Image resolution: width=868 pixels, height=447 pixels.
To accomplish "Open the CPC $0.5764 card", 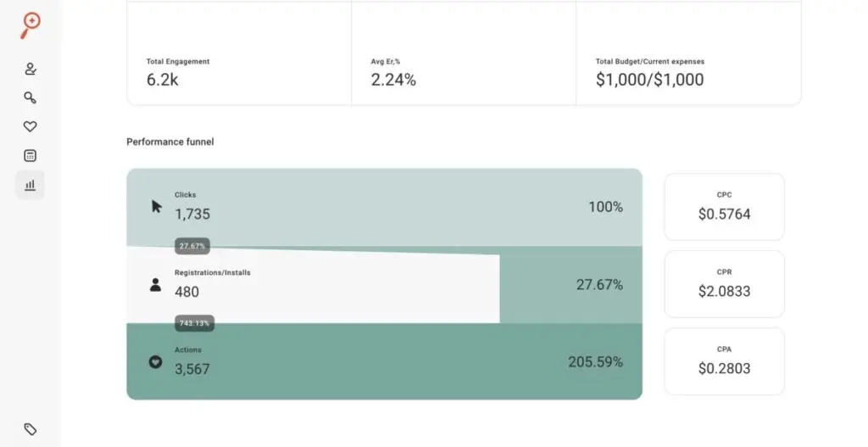I will [x=724, y=207].
